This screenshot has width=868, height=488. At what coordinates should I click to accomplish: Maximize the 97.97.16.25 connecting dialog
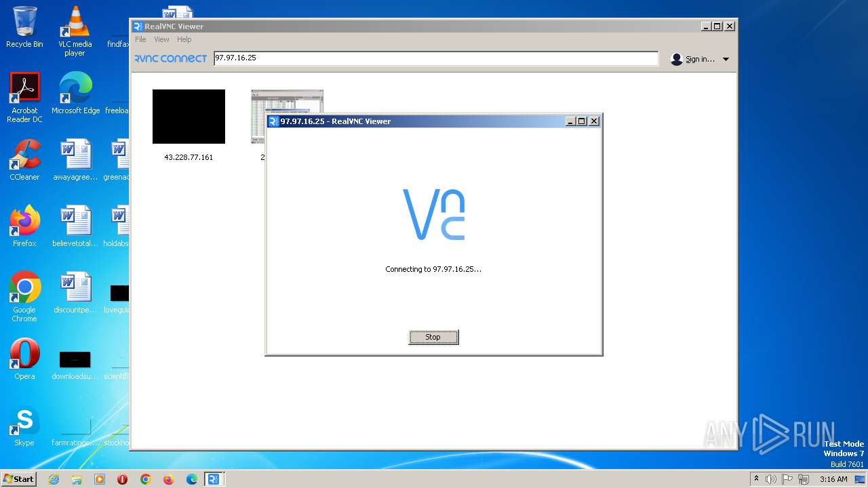(x=582, y=121)
